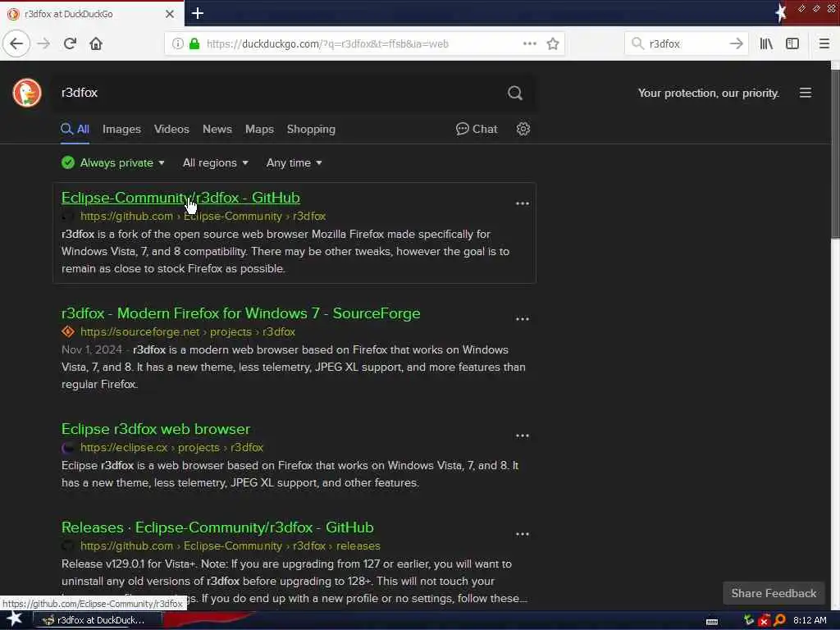The image size is (840, 630).
Task: Go back with the browser back arrow
Action: pos(16,43)
